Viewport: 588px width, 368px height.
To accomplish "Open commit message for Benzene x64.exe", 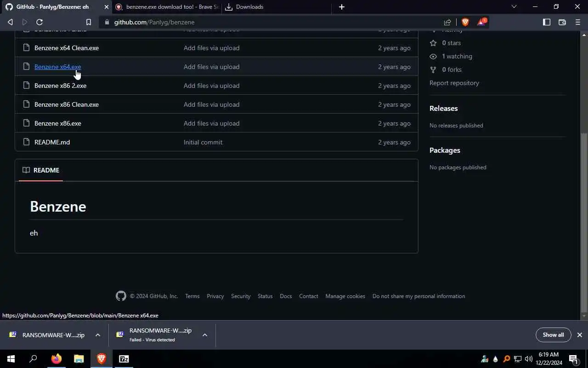I will coord(211,67).
